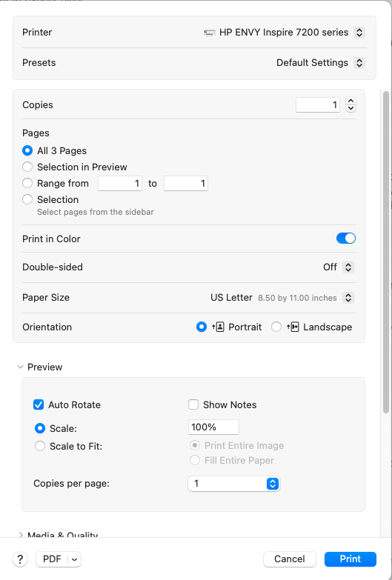The height and width of the screenshot is (580, 392).
Task: Click the Cancel button
Action: [x=290, y=559]
